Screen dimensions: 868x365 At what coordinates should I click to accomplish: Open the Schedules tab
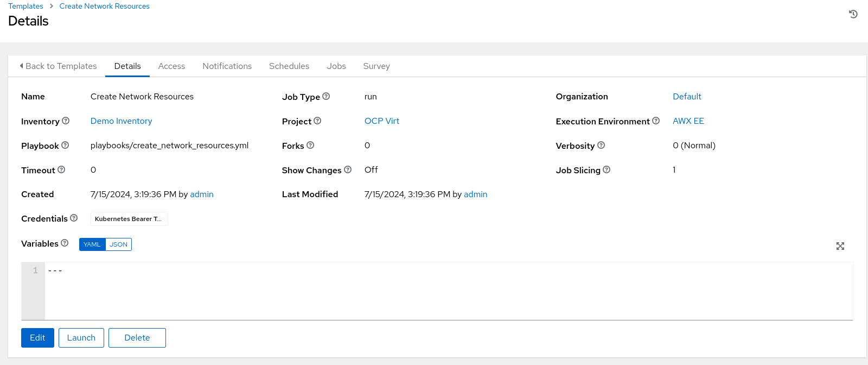(x=289, y=66)
